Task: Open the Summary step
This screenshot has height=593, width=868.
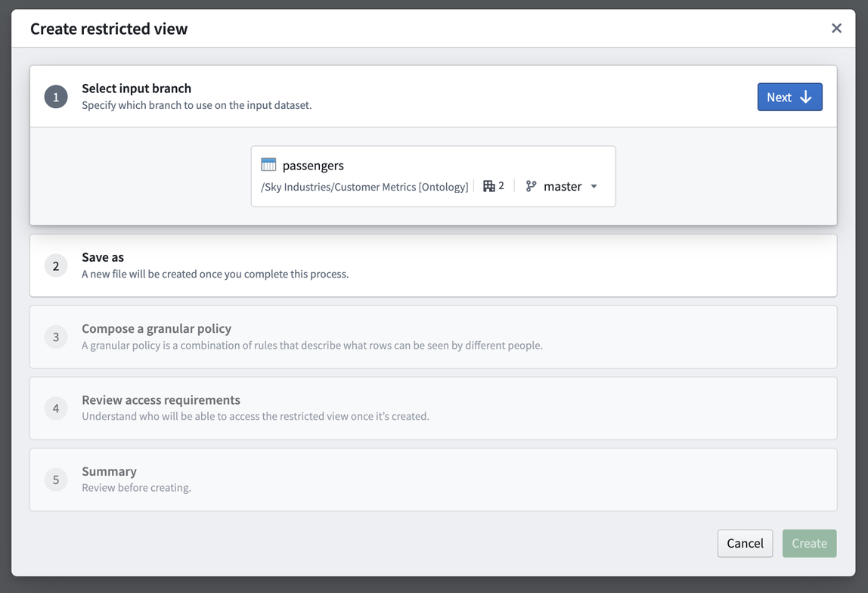Action: 433,480
